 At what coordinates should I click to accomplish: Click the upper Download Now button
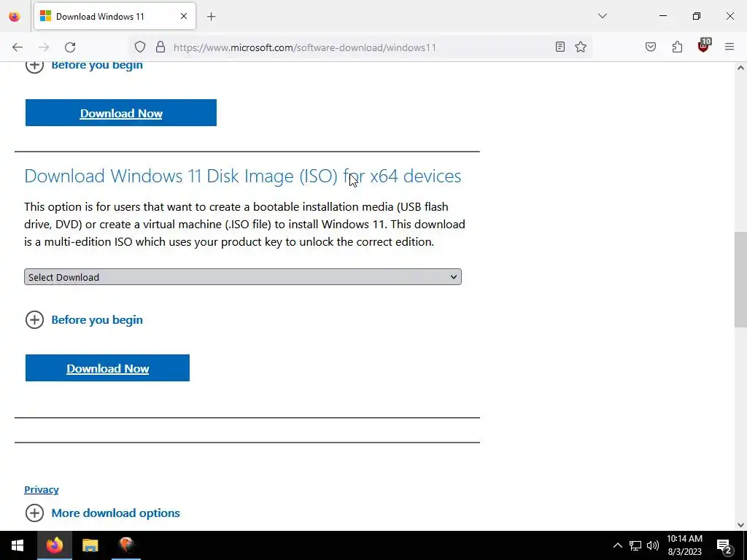click(x=121, y=113)
